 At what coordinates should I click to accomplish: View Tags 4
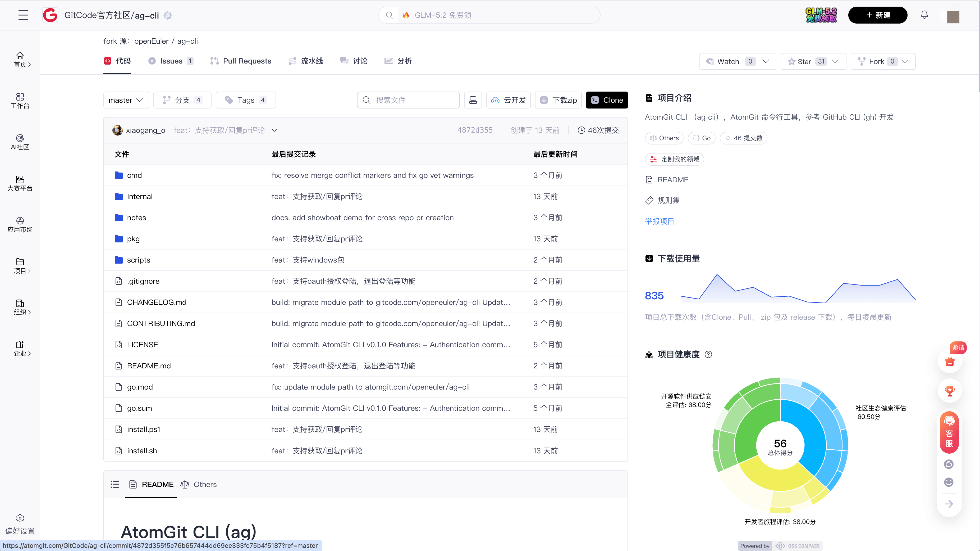point(246,100)
